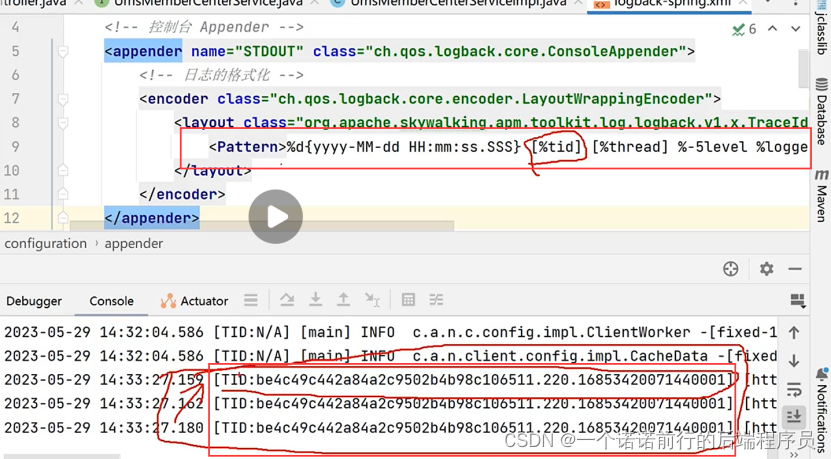Open the Evaluate Expression calculator icon
This screenshot has width=831, height=459.
[408, 300]
